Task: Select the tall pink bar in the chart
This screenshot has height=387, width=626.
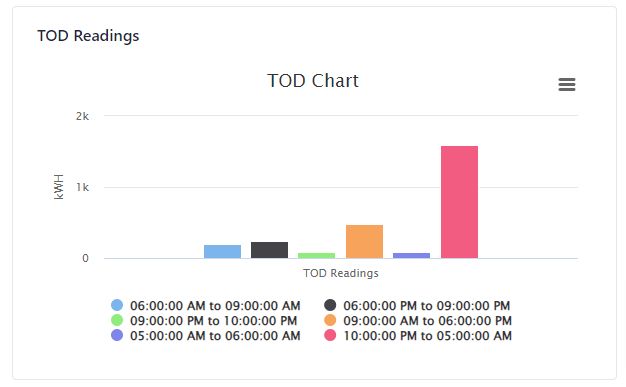Action: click(x=459, y=202)
